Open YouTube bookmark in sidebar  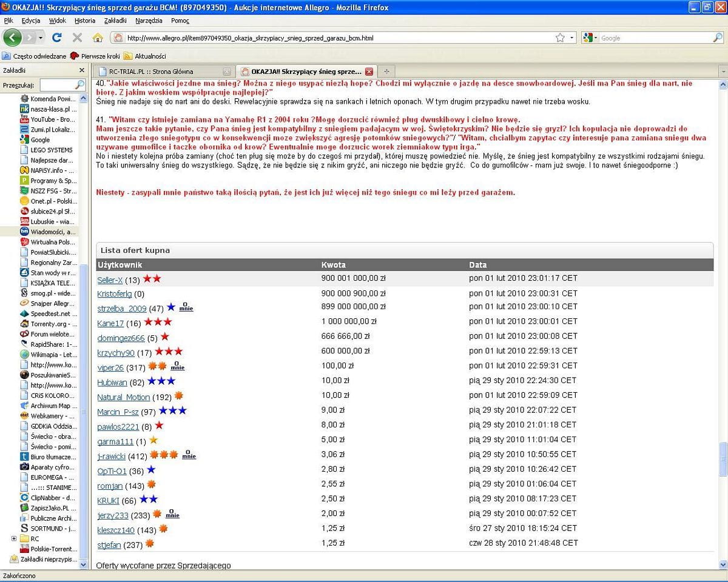point(49,119)
